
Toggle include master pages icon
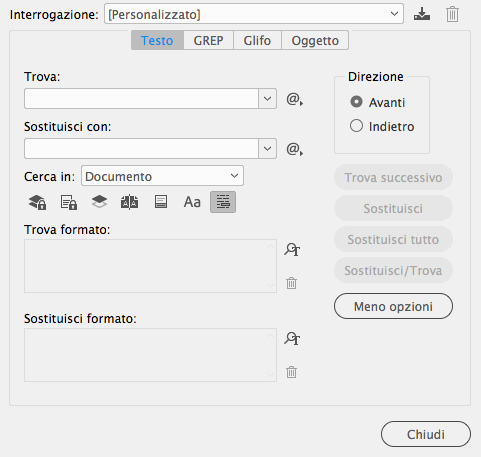129,202
